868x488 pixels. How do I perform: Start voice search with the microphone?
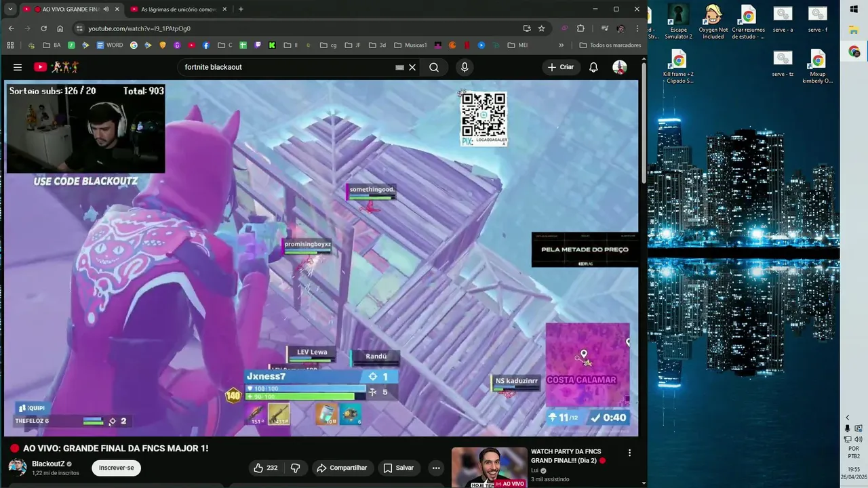point(465,67)
